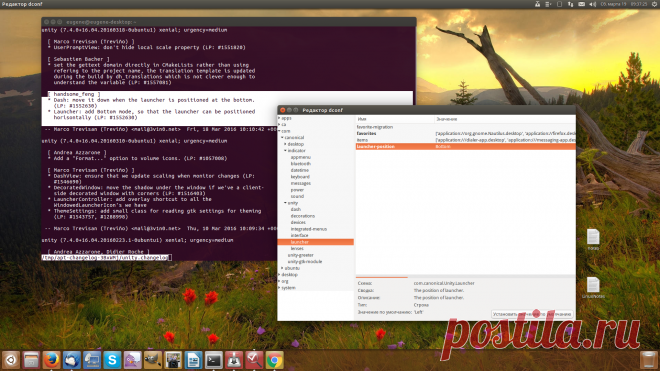Viewport: 660px width, 371px height.
Task: Focus the terminal window title bar
Action: [229, 21]
